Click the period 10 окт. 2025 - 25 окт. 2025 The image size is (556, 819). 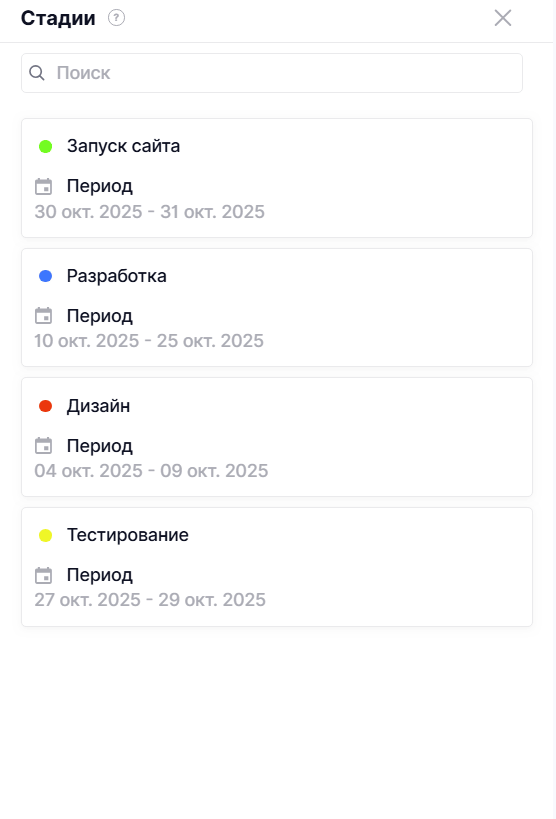(149, 341)
